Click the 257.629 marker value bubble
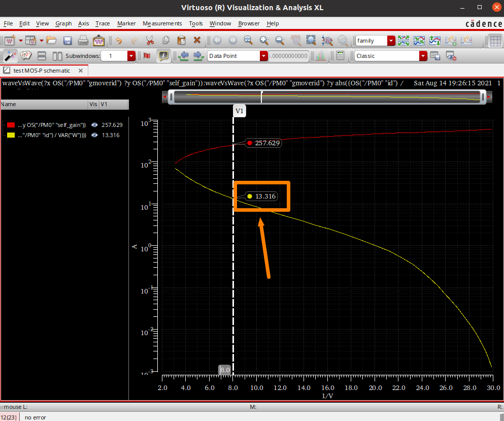The width and height of the screenshot is (504, 421). click(263, 143)
